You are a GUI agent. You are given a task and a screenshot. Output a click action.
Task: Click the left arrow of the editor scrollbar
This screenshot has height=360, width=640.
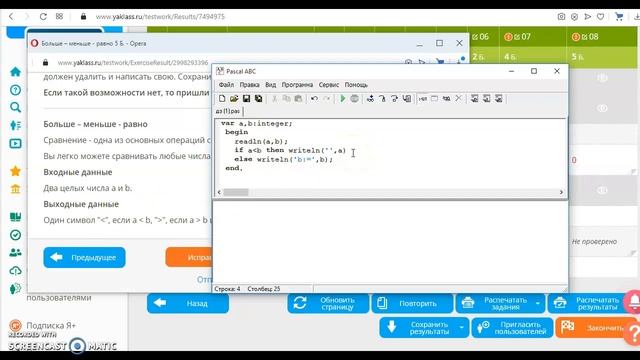(219, 192)
